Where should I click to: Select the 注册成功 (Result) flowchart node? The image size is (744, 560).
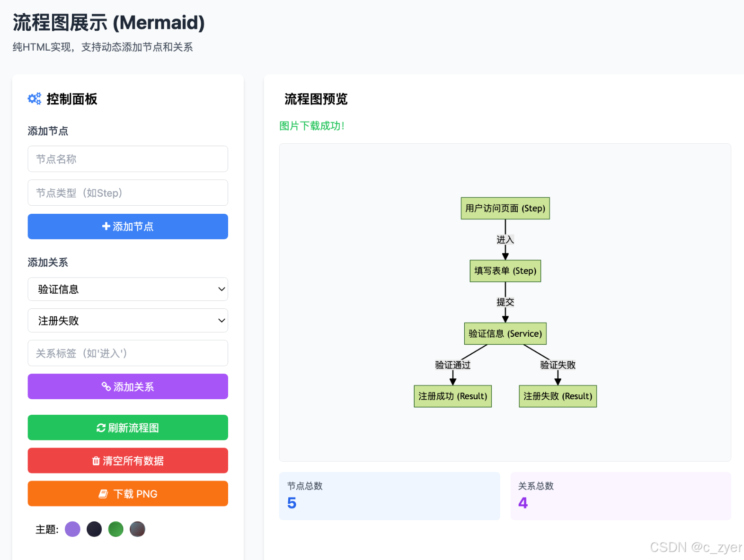pos(453,396)
